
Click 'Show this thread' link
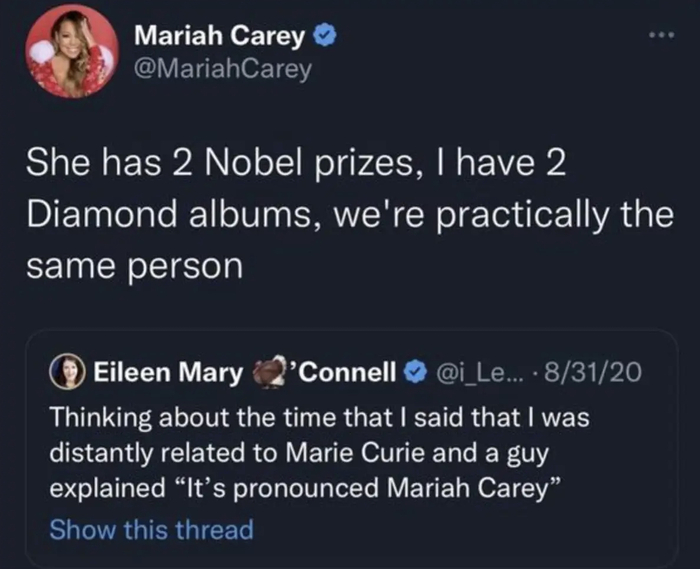(x=151, y=529)
